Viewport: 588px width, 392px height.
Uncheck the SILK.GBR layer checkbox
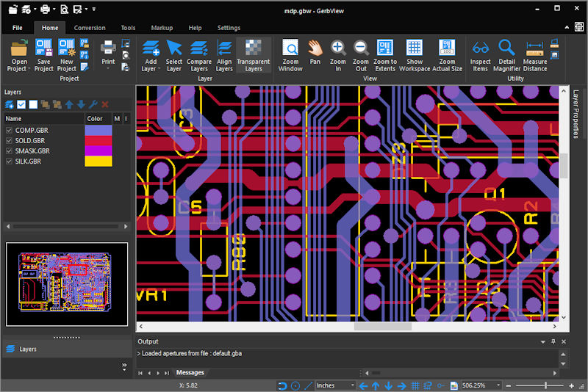click(x=10, y=161)
